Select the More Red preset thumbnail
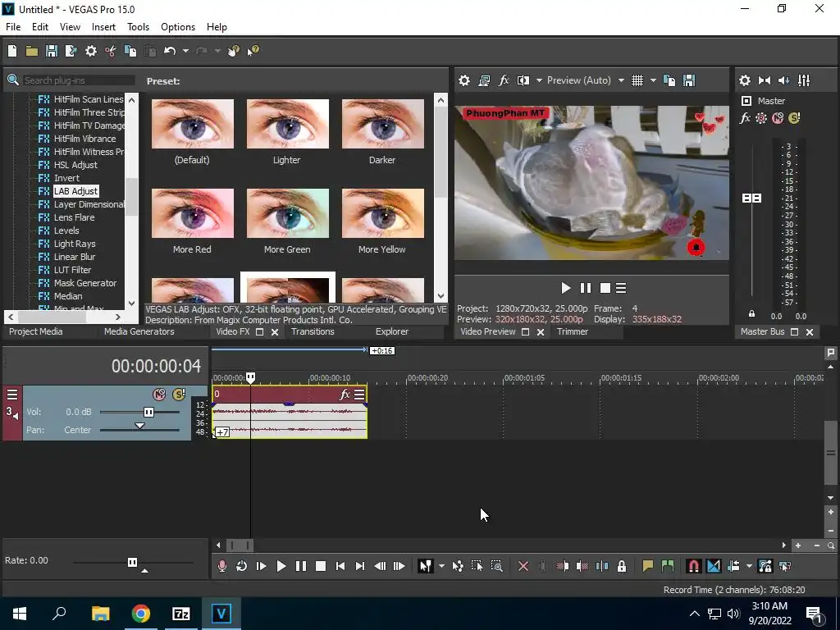 (x=192, y=213)
